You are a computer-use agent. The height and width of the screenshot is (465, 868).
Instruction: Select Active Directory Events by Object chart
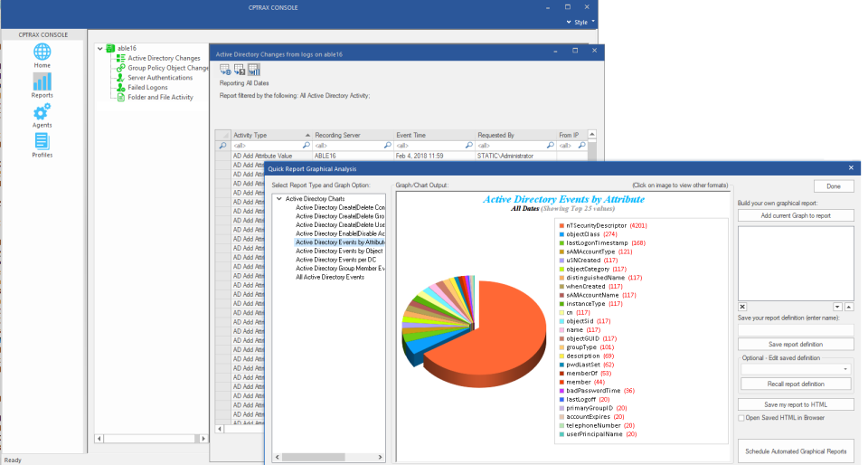[x=339, y=251]
